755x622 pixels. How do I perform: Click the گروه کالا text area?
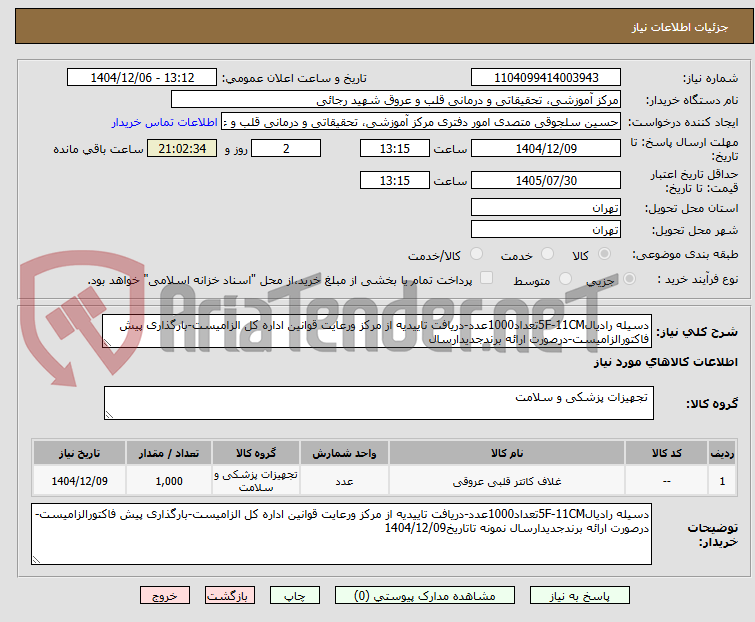tap(378, 403)
